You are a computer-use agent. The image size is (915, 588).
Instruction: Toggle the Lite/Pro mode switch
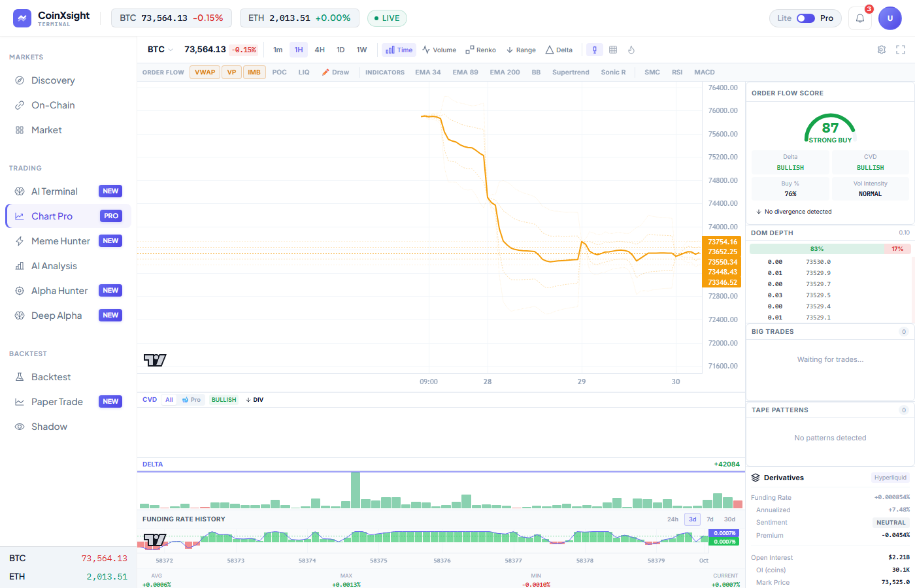coord(806,18)
